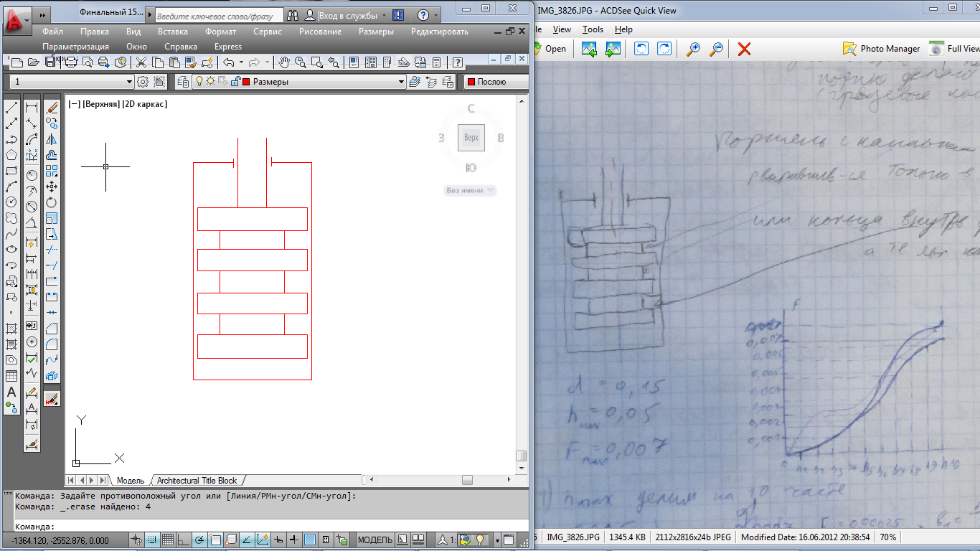980x551 pixels.
Task: Open the Table tool
Action: coord(11,377)
